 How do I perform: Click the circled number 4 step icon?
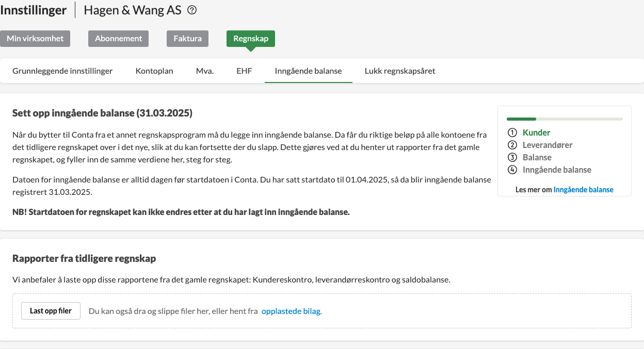click(512, 170)
